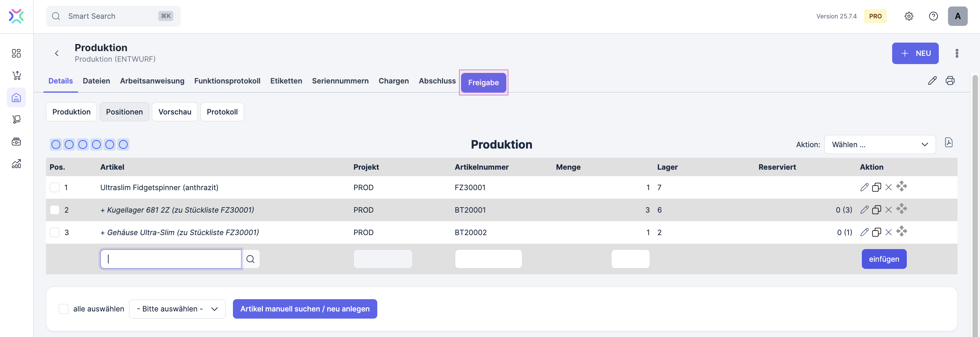Open the three-dot menu beside NEU
Image resolution: width=980 pixels, height=337 pixels.
pos(957,53)
